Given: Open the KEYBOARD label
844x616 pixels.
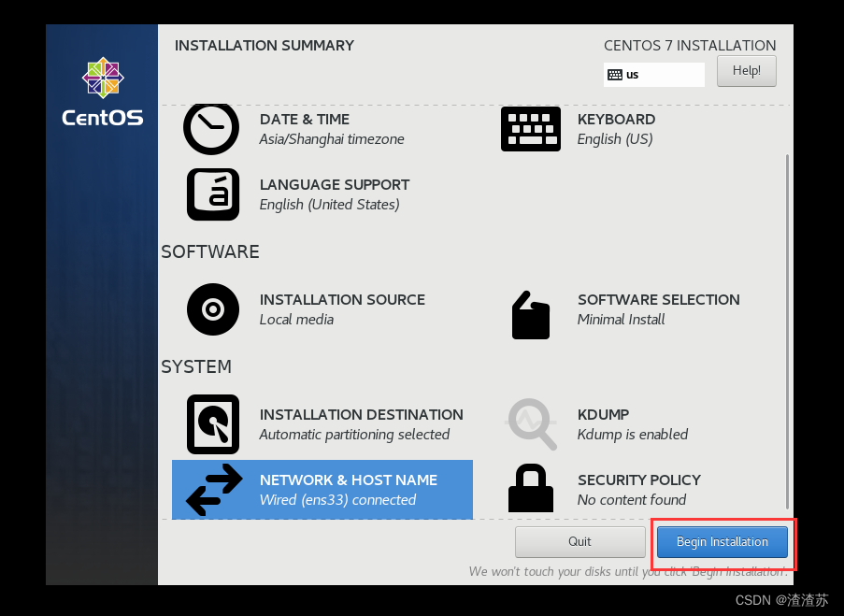Looking at the screenshot, I should (616, 120).
